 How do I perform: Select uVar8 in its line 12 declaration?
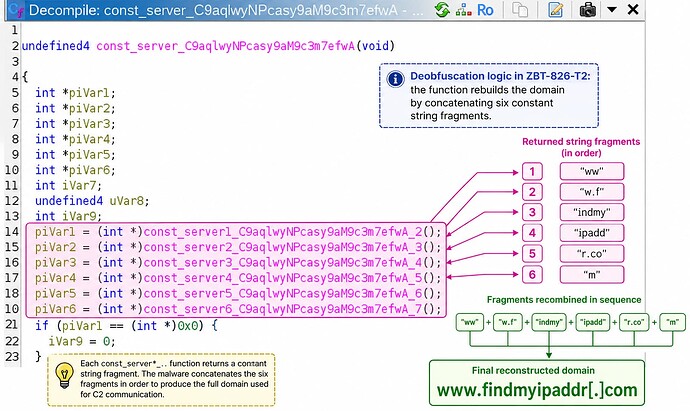pyautogui.click(x=126, y=201)
